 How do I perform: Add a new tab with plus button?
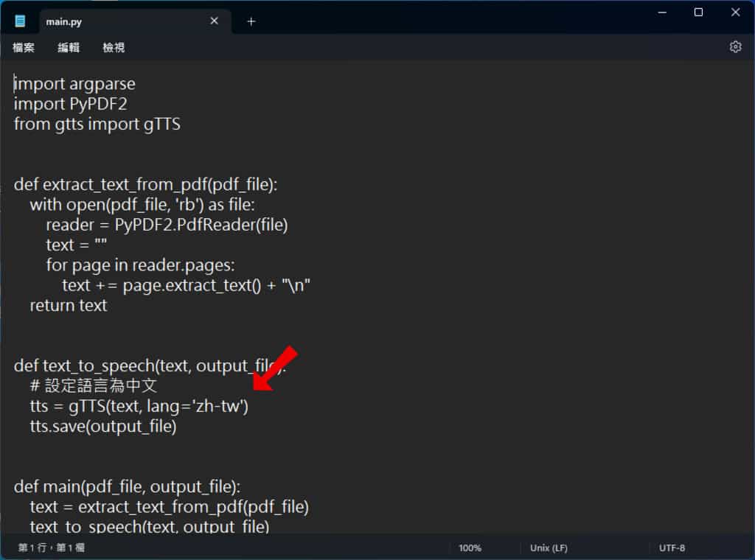[x=251, y=21]
